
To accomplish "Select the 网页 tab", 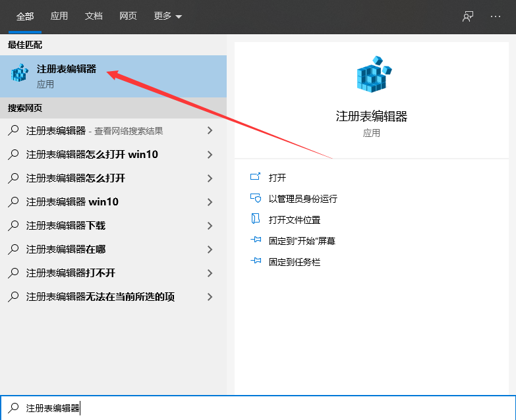I will pyautogui.click(x=128, y=16).
